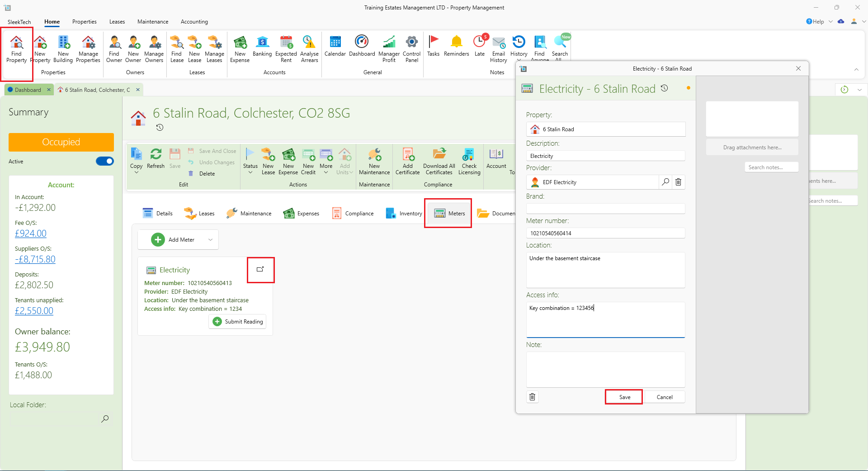Click the Note text area
Image resolution: width=868 pixels, height=471 pixels.
(x=605, y=369)
